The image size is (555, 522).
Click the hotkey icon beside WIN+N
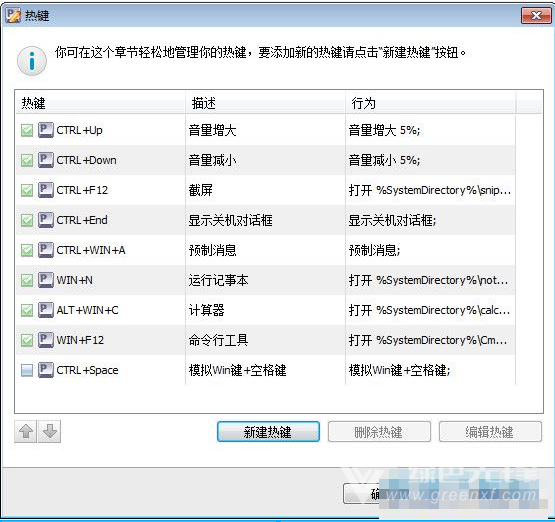pyautogui.click(x=46, y=280)
